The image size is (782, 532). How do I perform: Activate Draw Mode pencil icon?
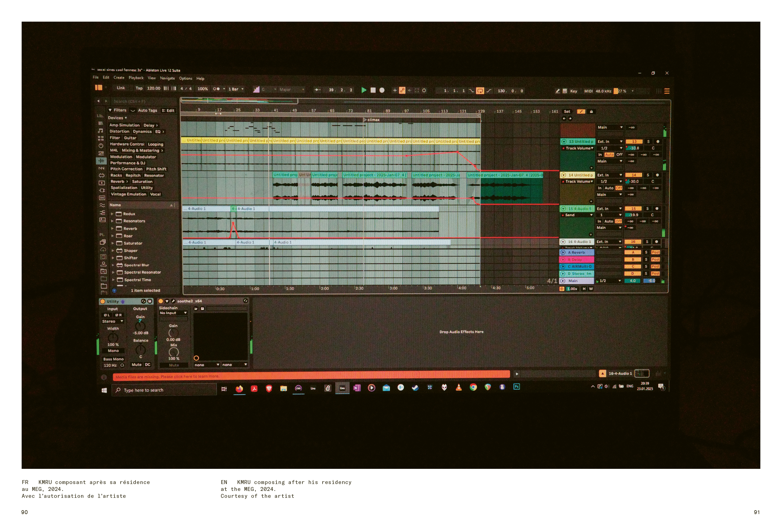pyautogui.click(x=558, y=91)
